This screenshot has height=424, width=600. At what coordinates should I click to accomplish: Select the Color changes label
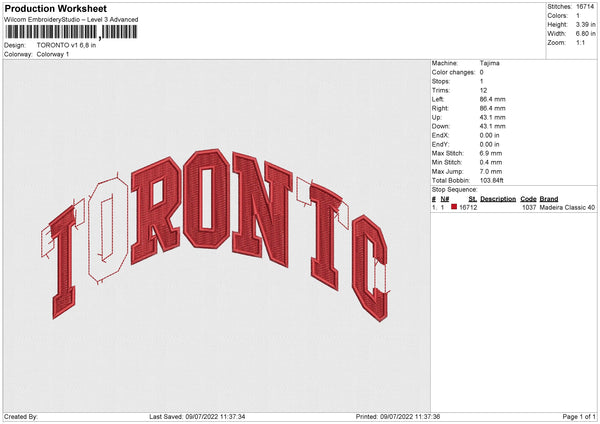click(x=453, y=72)
